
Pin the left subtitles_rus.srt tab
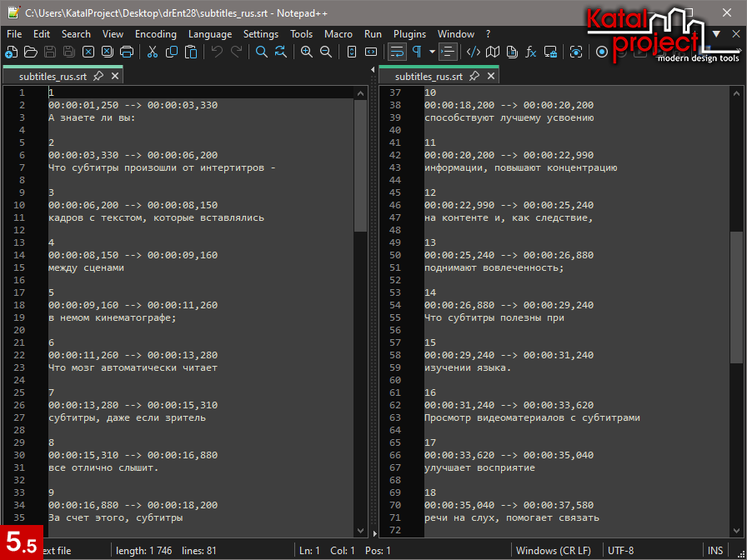tap(98, 76)
